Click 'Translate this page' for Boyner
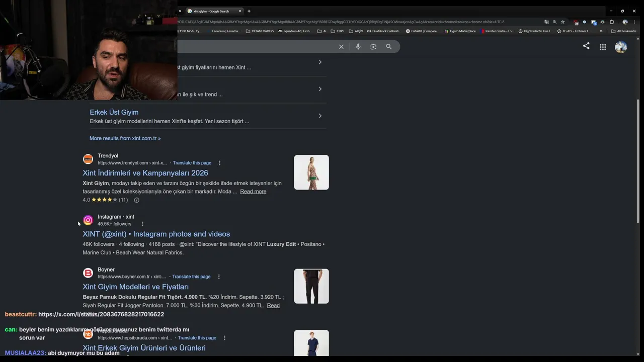This screenshot has height=362, width=644. [192, 277]
